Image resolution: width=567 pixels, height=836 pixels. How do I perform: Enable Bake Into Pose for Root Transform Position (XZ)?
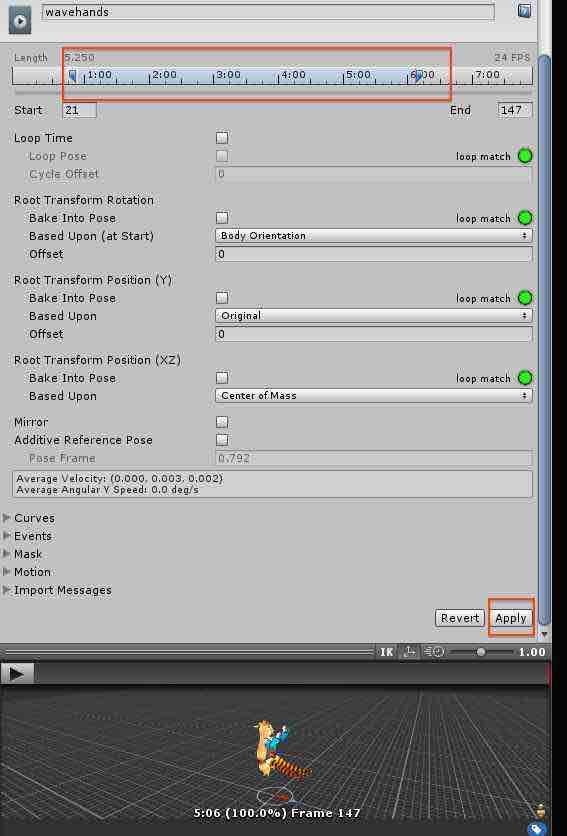[x=222, y=377]
